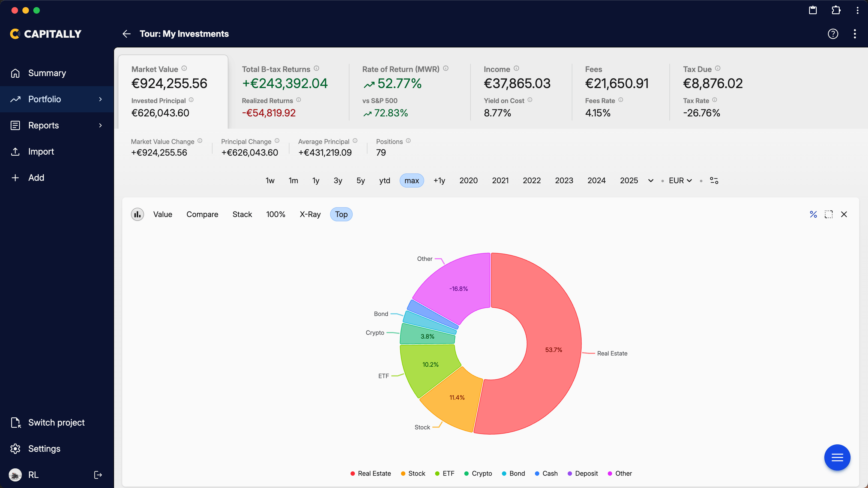Click Real Estate pie slice 53.7%
Viewport: 868px width, 488px height.
point(554,350)
